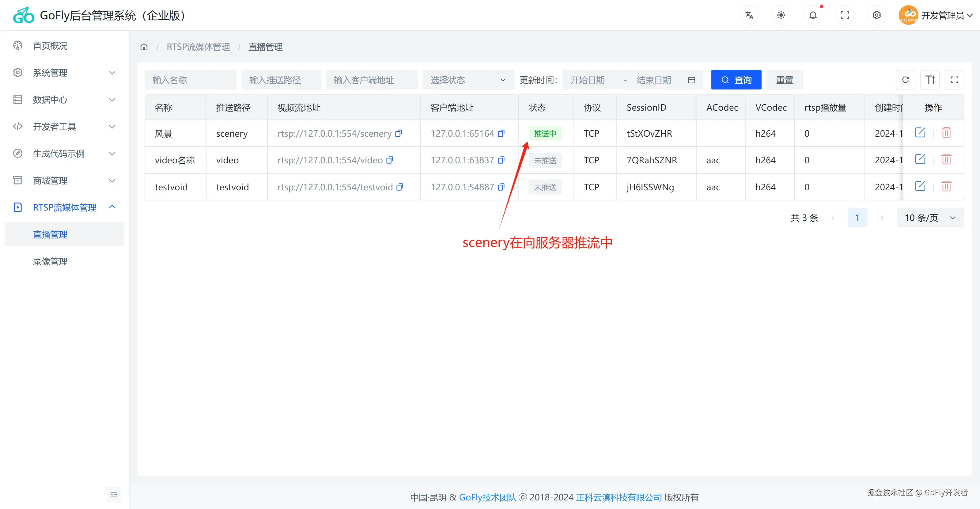Toggle the light/dark theme icon
The width and height of the screenshot is (980, 509).
[781, 15]
